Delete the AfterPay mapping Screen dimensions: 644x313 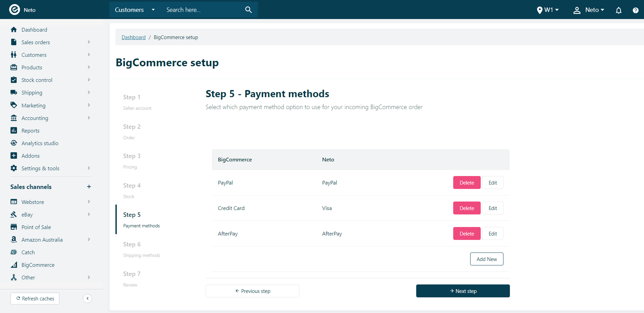click(x=467, y=233)
